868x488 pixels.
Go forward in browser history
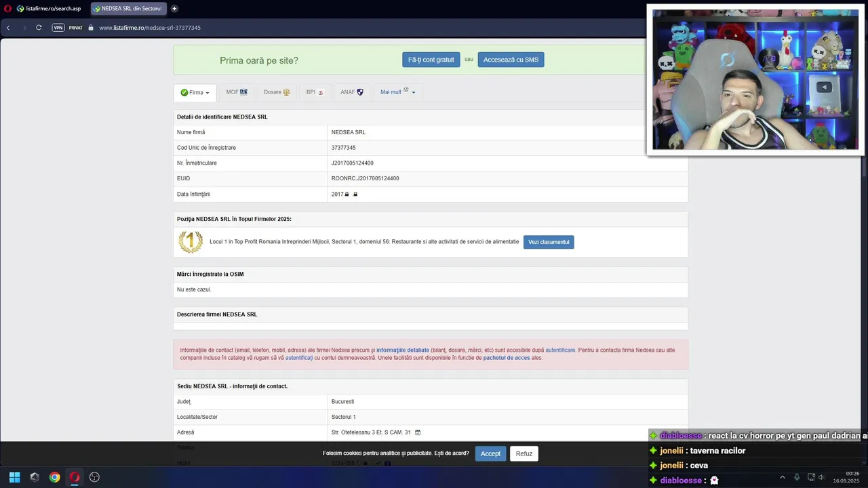pyautogui.click(x=24, y=28)
